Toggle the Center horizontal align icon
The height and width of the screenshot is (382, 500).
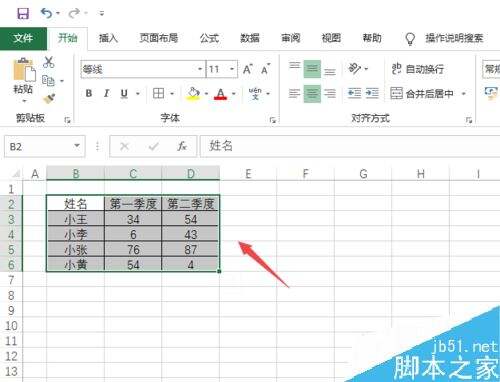pyautogui.click(x=312, y=93)
